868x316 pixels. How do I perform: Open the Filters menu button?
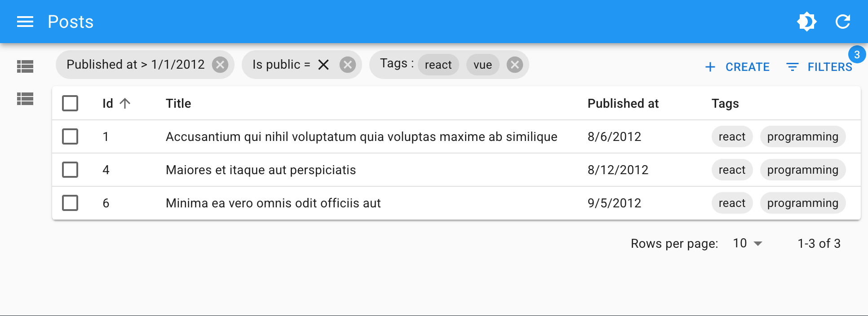[819, 67]
